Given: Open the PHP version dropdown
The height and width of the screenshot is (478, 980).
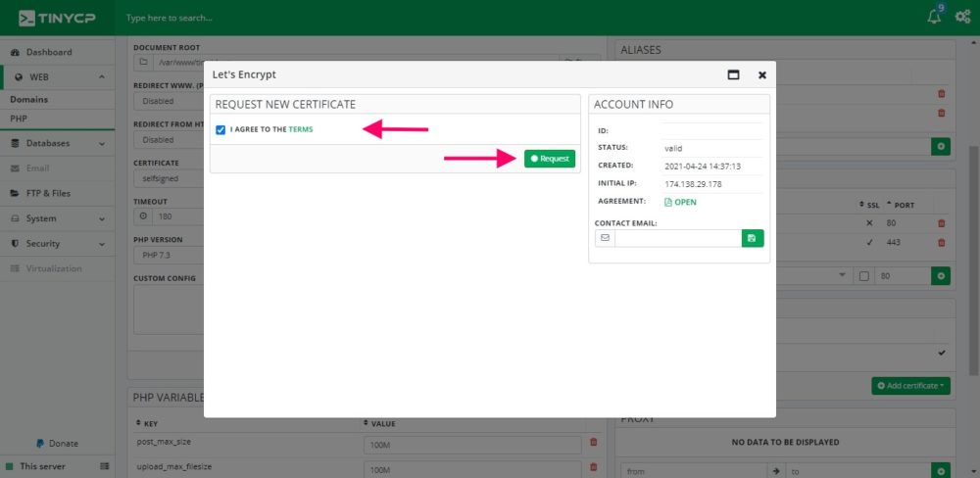Looking at the screenshot, I should click(169, 255).
